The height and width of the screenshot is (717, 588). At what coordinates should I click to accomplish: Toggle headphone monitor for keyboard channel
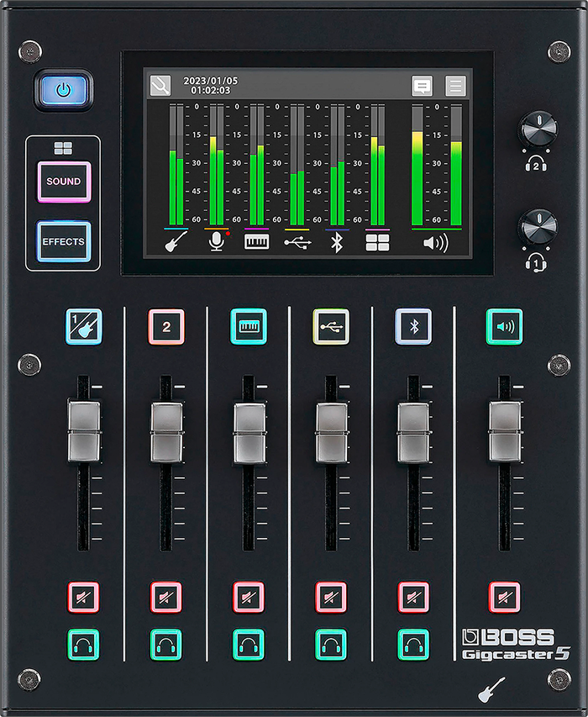point(249,645)
